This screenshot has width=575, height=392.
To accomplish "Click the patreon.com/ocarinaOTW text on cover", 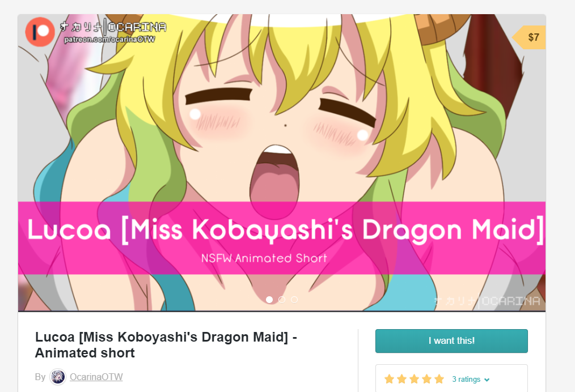I will coord(109,39).
